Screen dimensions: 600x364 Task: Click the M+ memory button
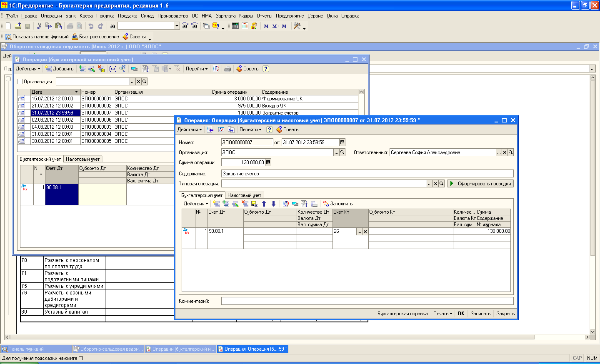point(275,26)
